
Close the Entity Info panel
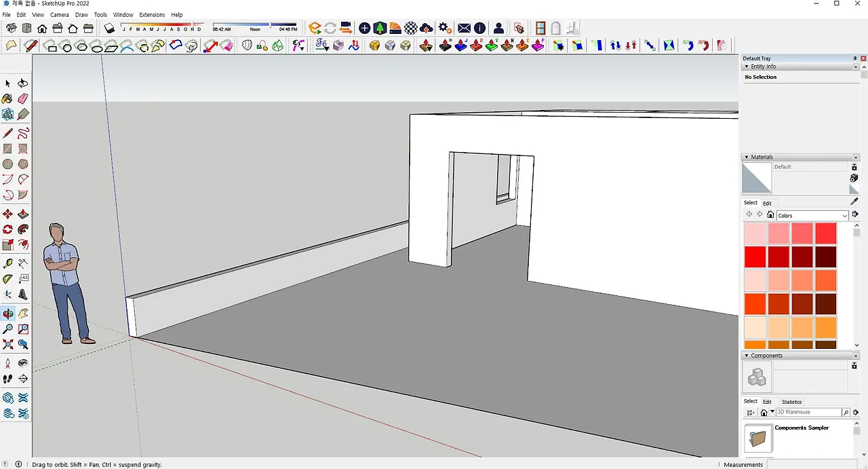tap(855, 67)
